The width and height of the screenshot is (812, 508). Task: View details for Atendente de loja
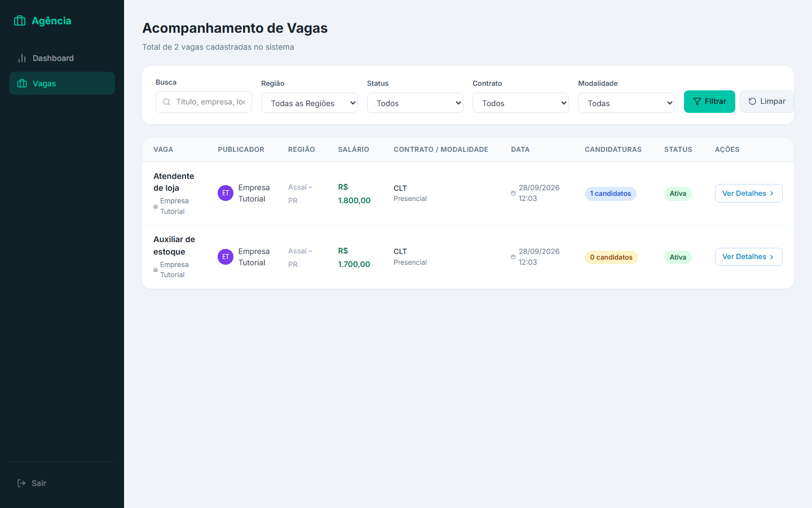(x=749, y=193)
